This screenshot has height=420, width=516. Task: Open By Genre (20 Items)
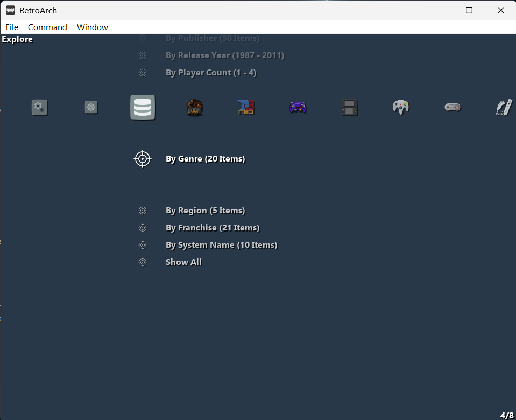205,159
